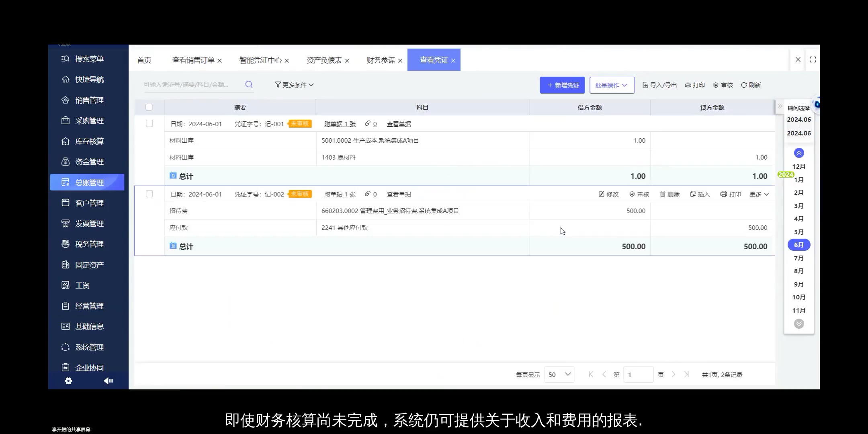
Task: Refresh the voucher list with 刷新
Action: click(750, 85)
